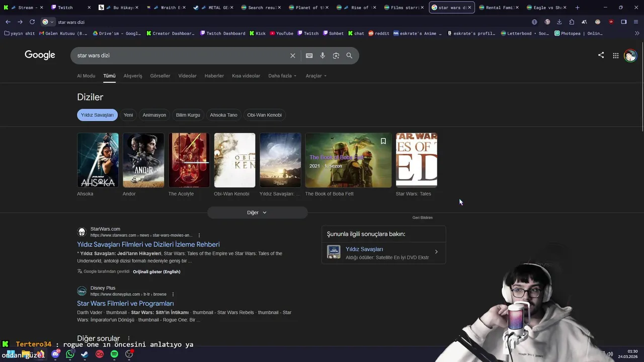Image resolution: width=644 pixels, height=362 pixels.
Task: Click the magnifier search submit icon
Action: coord(349,55)
